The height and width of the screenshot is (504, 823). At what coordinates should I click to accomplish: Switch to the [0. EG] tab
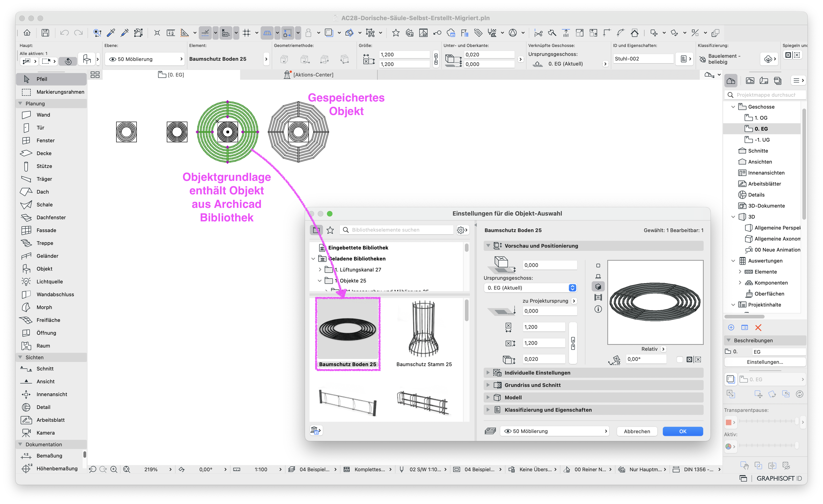[x=171, y=75]
